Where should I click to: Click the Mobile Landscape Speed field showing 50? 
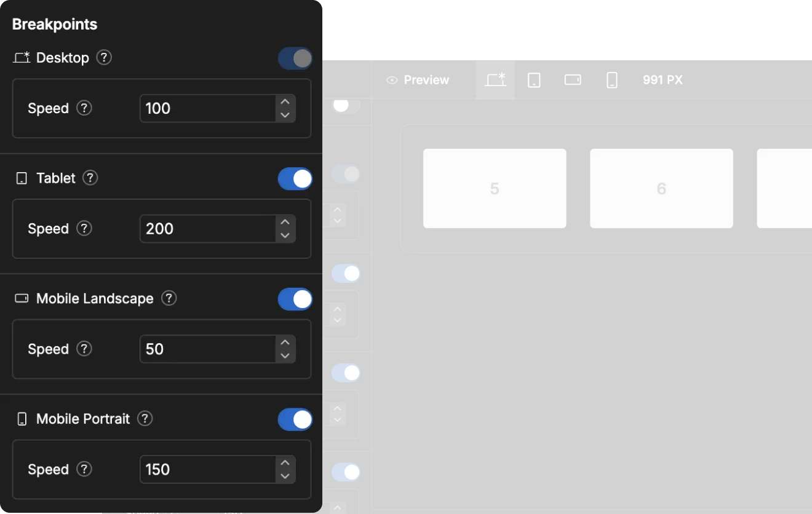pos(208,349)
